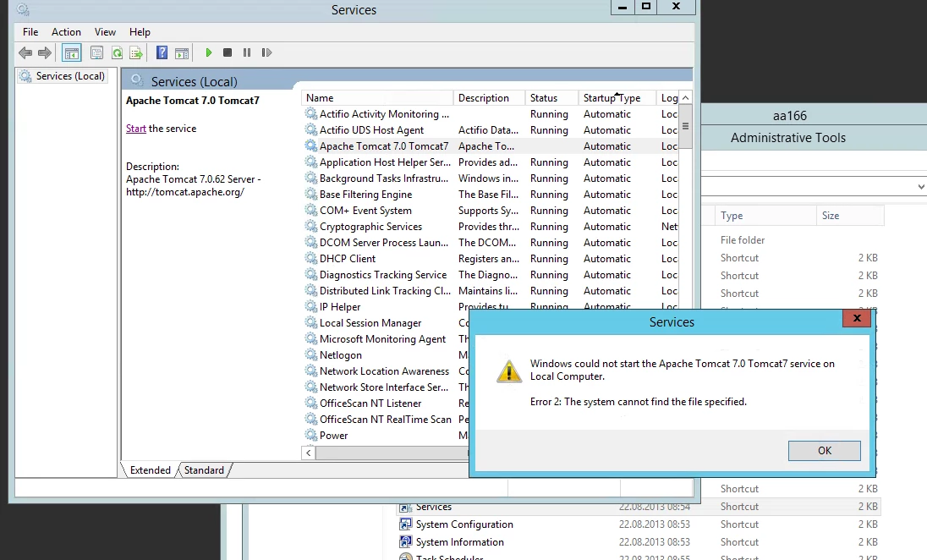This screenshot has width=927, height=560.
Task: Sort by Status column header
Action: pyautogui.click(x=551, y=98)
